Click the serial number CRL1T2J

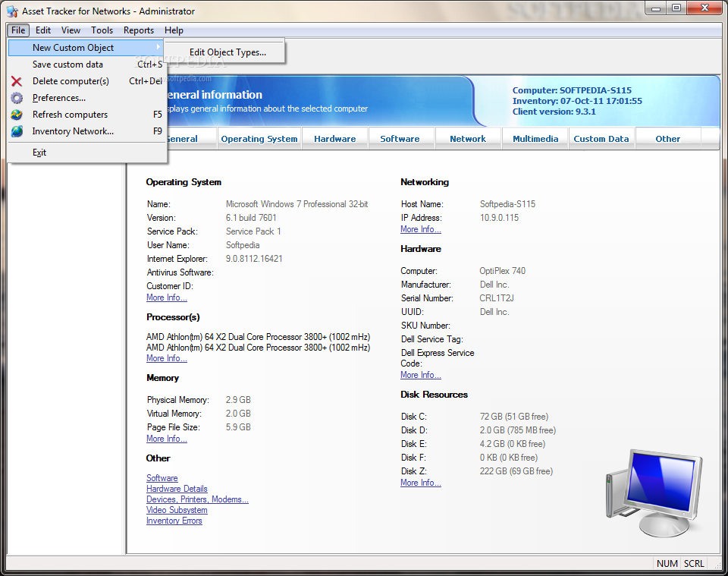[x=497, y=299]
